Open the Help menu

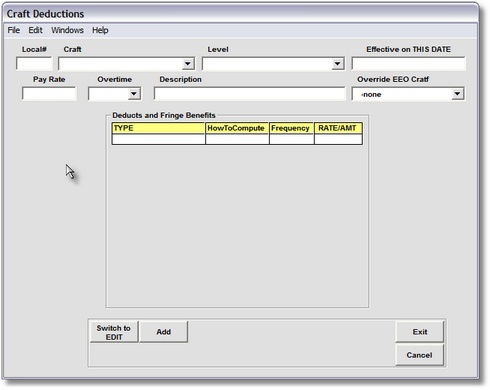point(100,30)
